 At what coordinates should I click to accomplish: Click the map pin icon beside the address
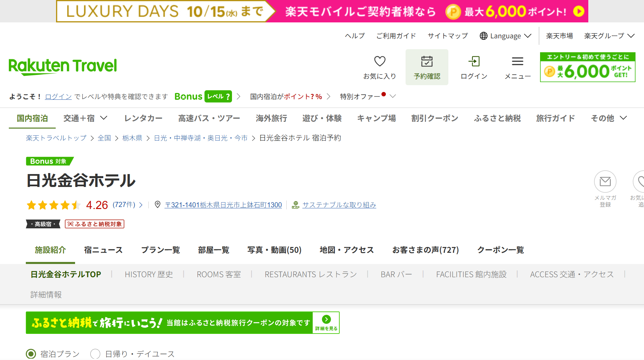pyautogui.click(x=158, y=205)
